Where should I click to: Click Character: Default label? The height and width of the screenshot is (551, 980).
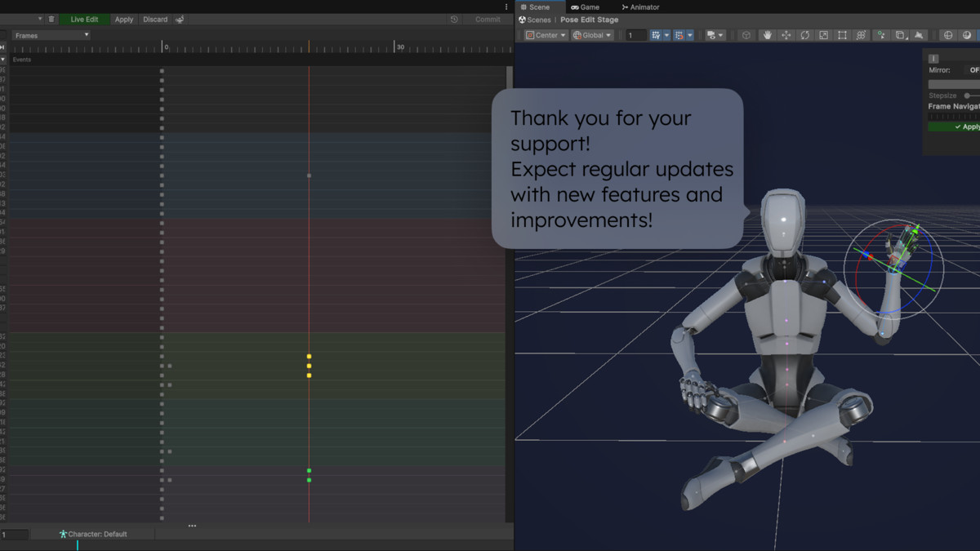tap(97, 534)
